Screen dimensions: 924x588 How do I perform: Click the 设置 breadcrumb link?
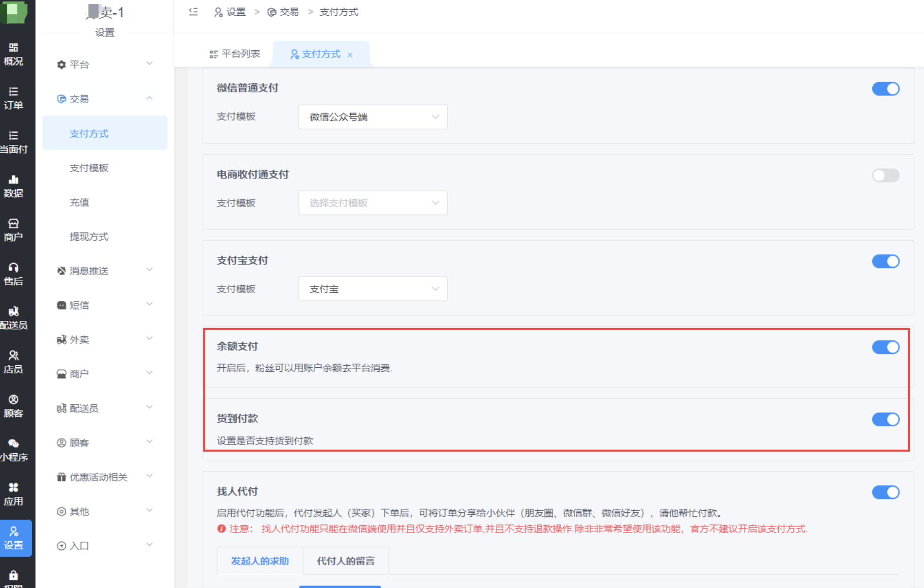pos(230,12)
